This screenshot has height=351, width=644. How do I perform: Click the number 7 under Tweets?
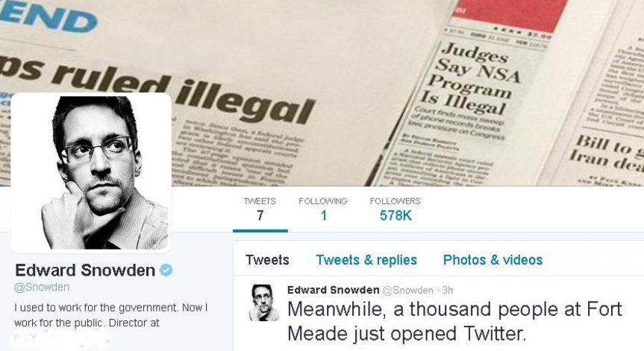(260, 215)
